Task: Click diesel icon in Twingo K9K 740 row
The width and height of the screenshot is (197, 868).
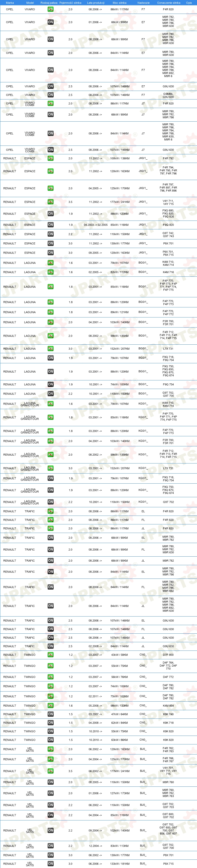Action: coord(51,714)
